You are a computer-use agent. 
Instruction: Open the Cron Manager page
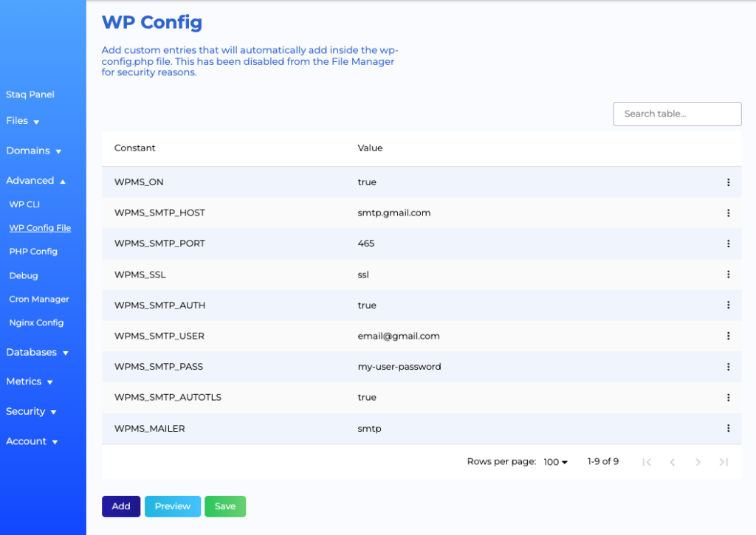coord(38,299)
